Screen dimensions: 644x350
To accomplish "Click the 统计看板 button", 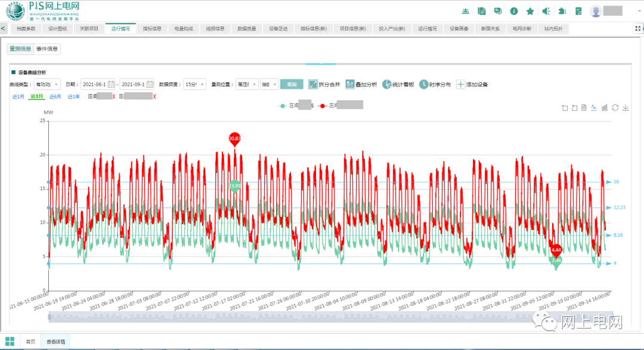I will point(398,84).
